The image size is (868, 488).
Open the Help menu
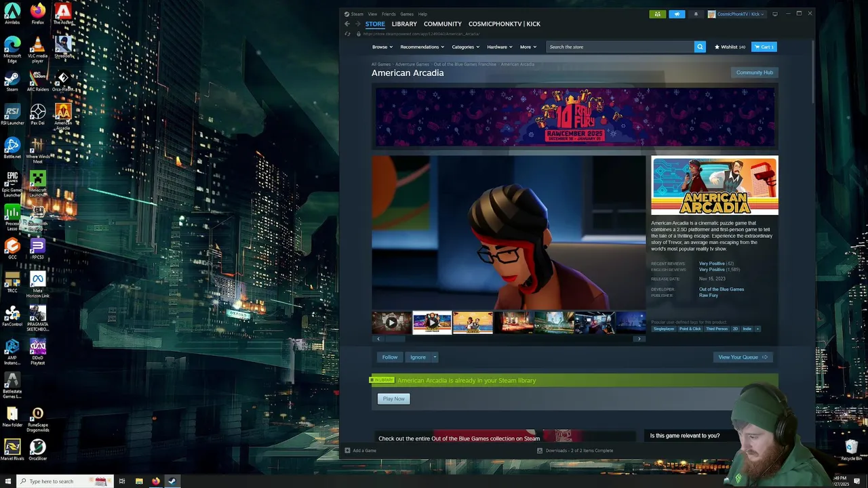(x=422, y=14)
